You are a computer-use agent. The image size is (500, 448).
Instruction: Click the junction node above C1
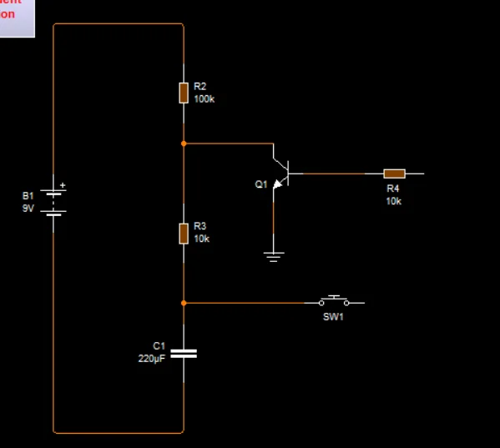[184, 303]
